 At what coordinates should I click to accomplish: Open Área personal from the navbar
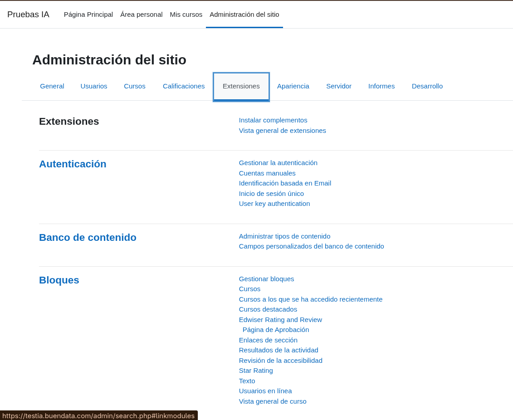[x=141, y=14]
